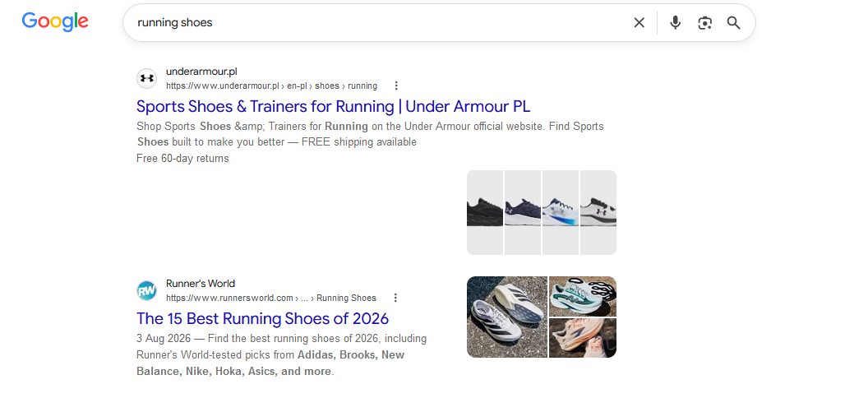Click the underarmour.pl site name
Screen dimensions: 868x398
[201, 72]
